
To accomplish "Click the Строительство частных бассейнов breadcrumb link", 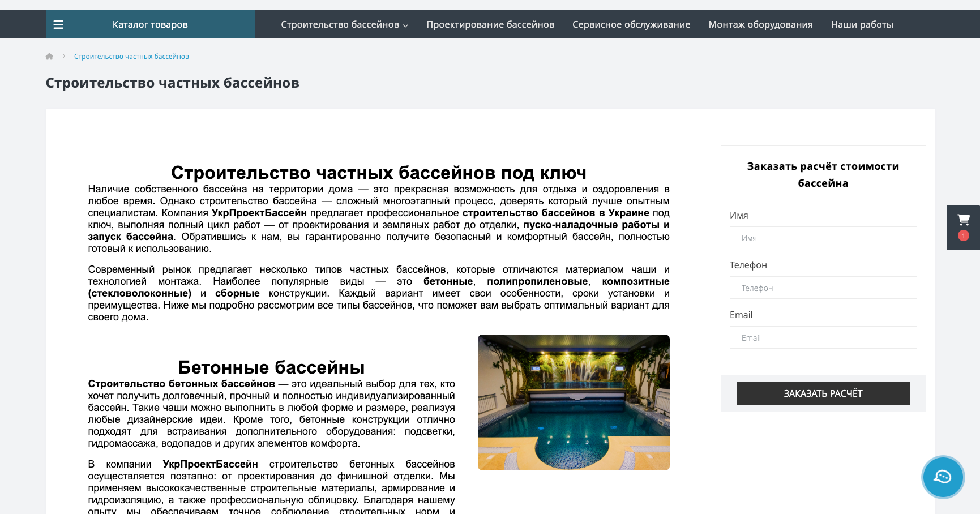I will (131, 56).
